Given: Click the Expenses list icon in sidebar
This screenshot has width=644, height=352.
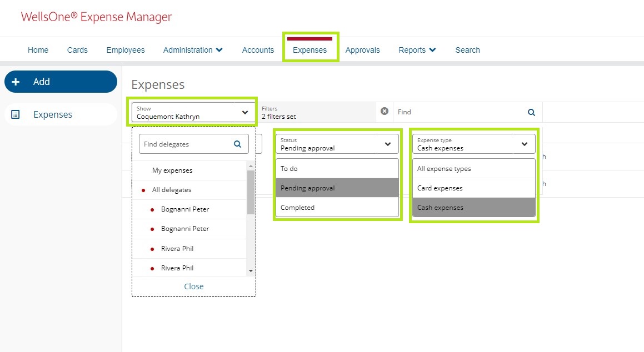Looking at the screenshot, I should point(16,115).
